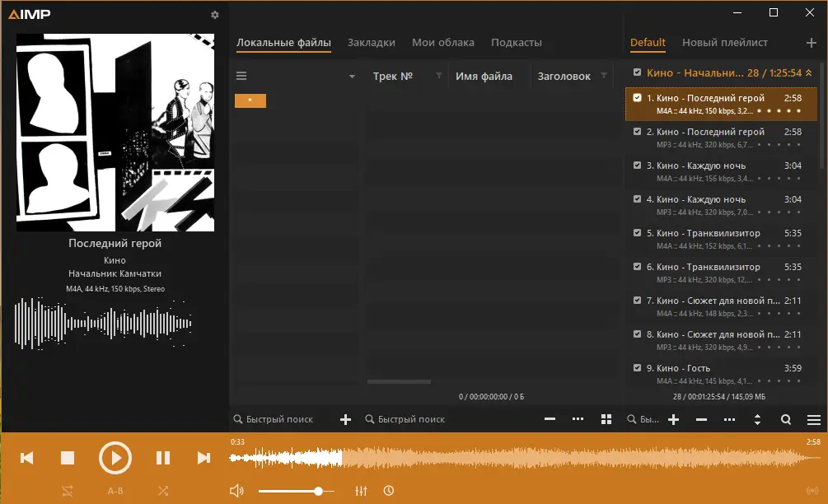Uncheck track 9 Гость

pos(638,368)
